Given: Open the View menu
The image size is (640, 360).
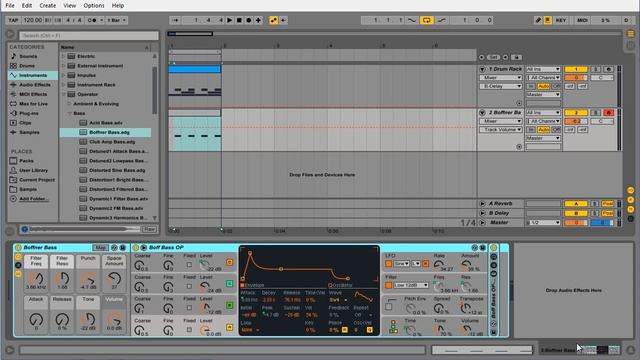Looking at the screenshot, I should point(70,5).
